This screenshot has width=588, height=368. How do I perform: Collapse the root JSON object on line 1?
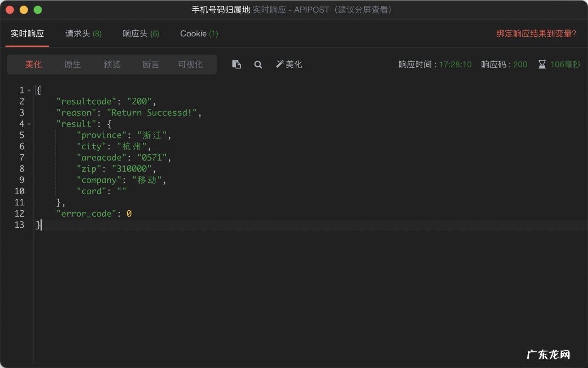click(x=28, y=90)
